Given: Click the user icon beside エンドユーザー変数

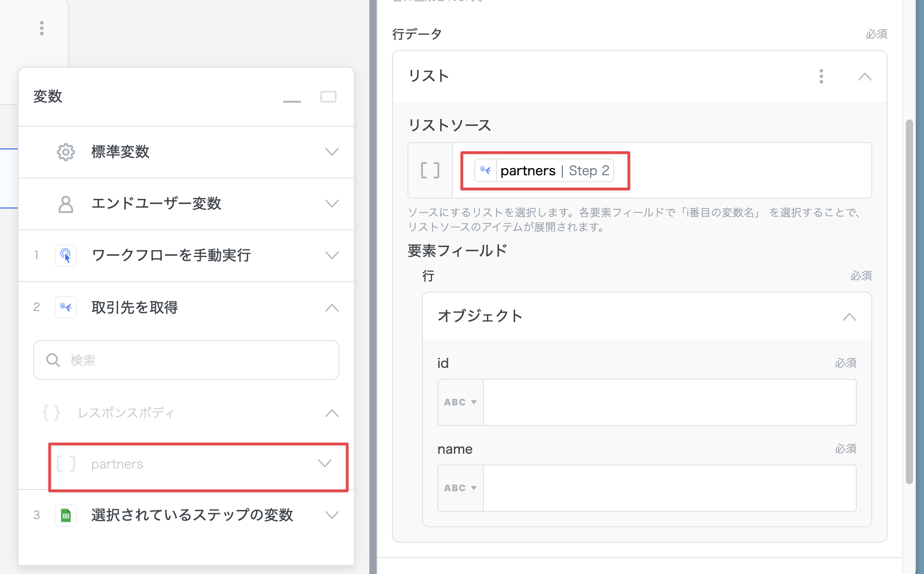Looking at the screenshot, I should [66, 204].
